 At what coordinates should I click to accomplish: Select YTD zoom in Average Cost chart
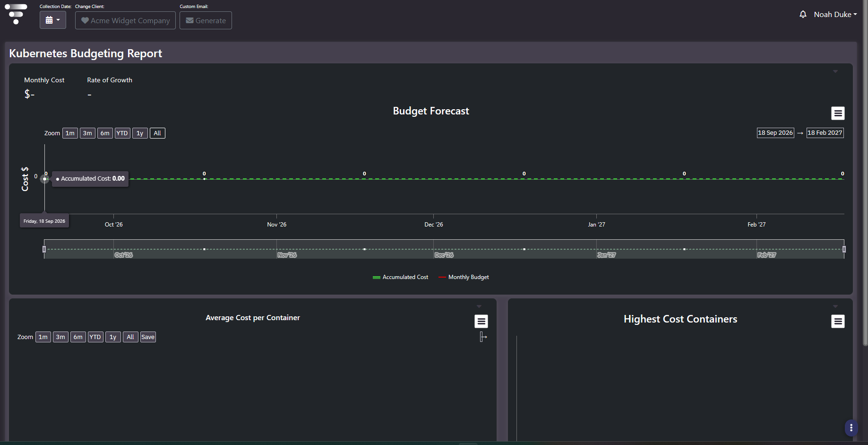pos(95,337)
